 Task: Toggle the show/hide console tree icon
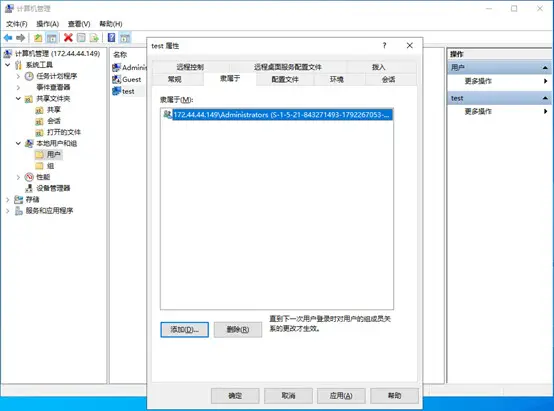(52, 37)
